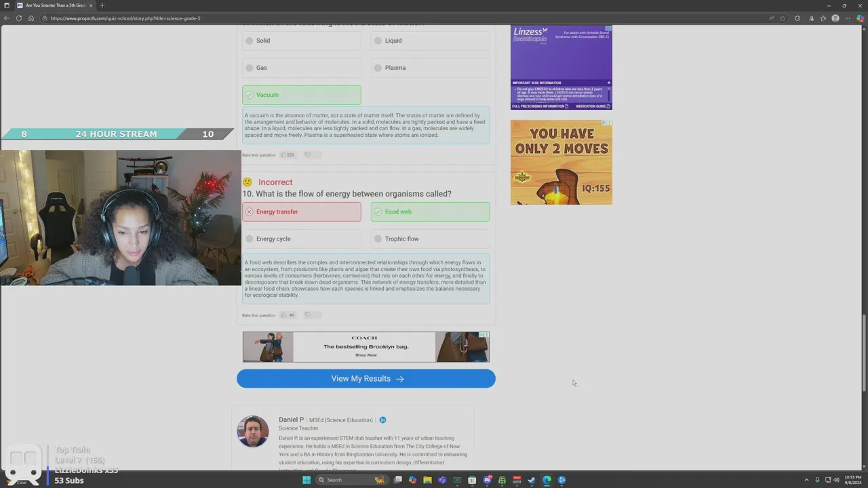This screenshot has width=868, height=488.
Task: Thumbs-up question 10 with 48 likes
Action: 288,315
